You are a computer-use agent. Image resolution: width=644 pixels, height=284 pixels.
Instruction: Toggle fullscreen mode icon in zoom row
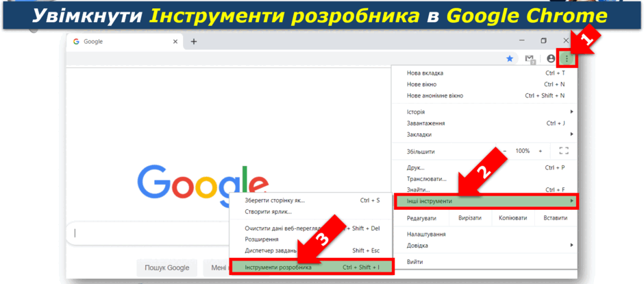pos(564,151)
